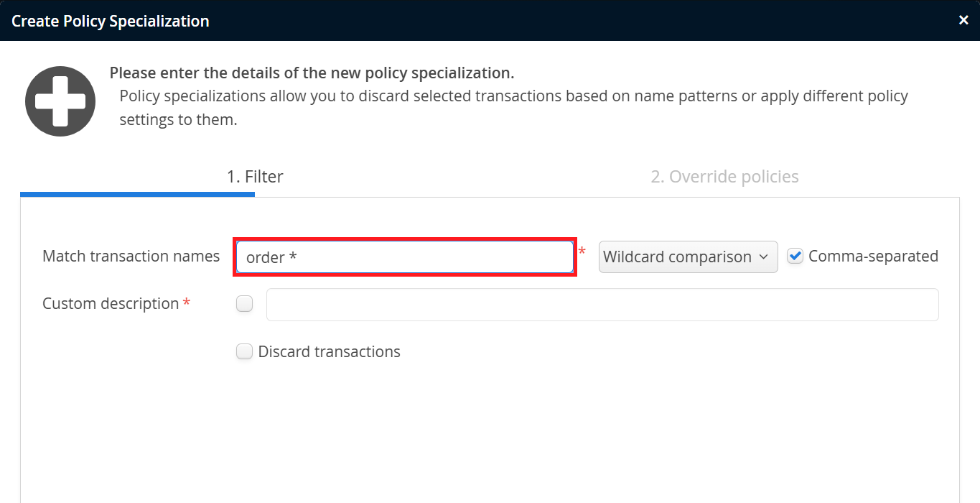Focus the Match transaction names field
This screenshot has height=503, width=980.
coord(406,257)
